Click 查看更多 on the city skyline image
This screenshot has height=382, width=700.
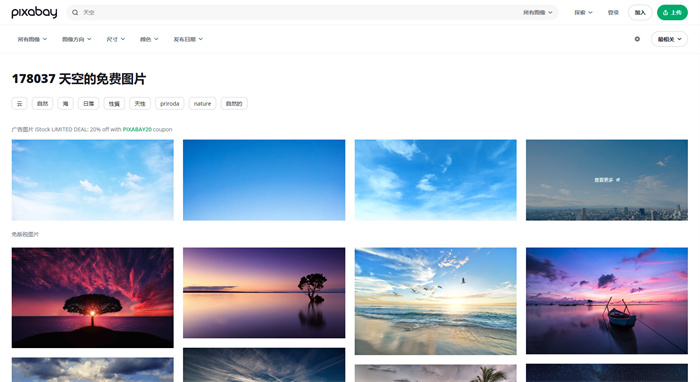[607, 180]
